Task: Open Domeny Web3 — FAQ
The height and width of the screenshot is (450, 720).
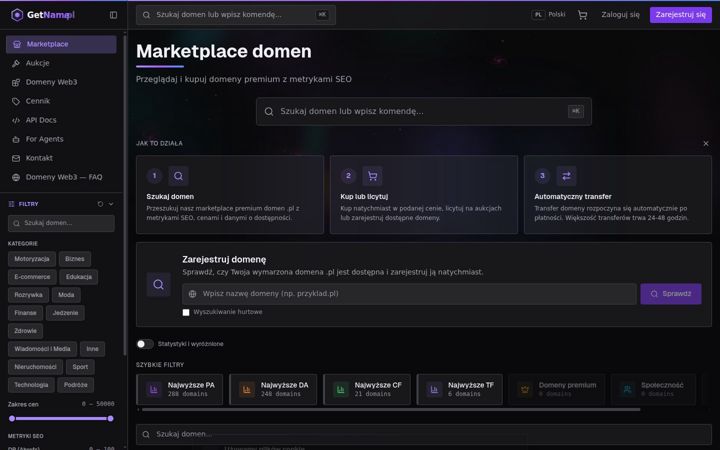Action: pos(61,177)
